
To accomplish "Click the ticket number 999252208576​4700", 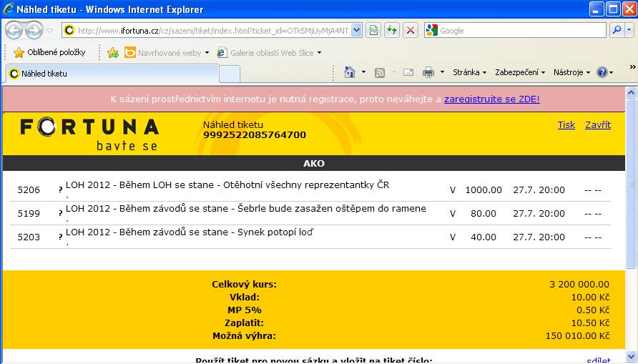I will point(255,135).
